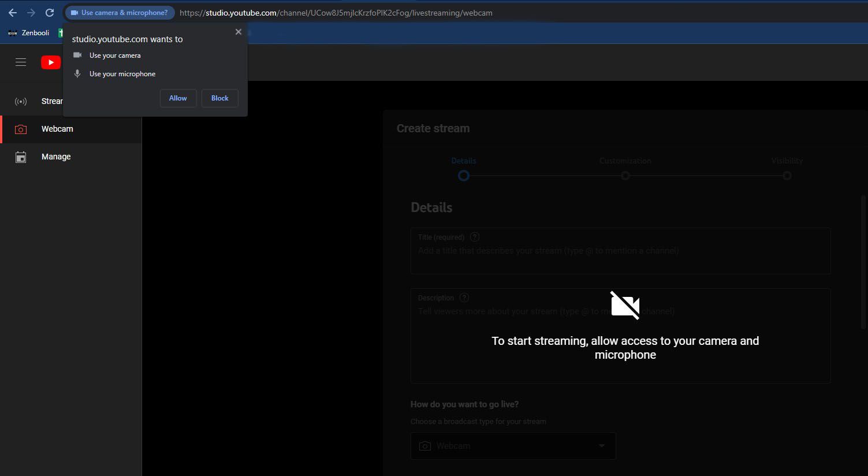The height and width of the screenshot is (476, 868).
Task: Reload the YouTube Studio page
Action: pos(50,12)
